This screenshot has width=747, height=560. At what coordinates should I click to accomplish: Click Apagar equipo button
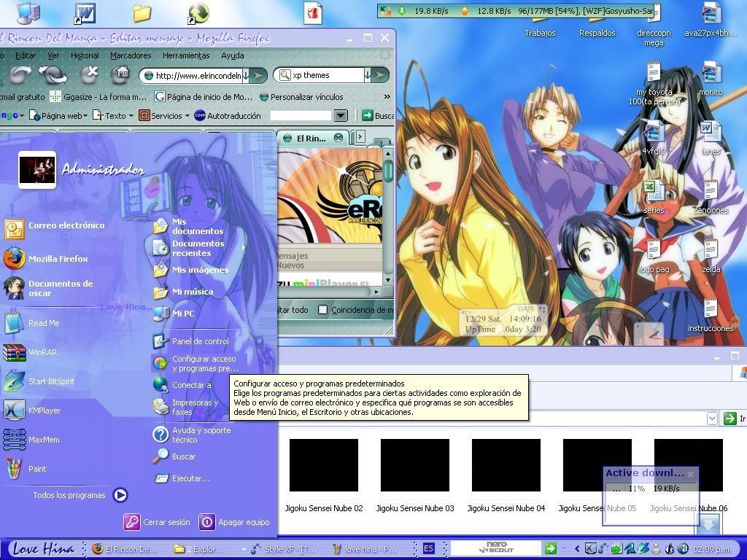pyautogui.click(x=234, y=522)
